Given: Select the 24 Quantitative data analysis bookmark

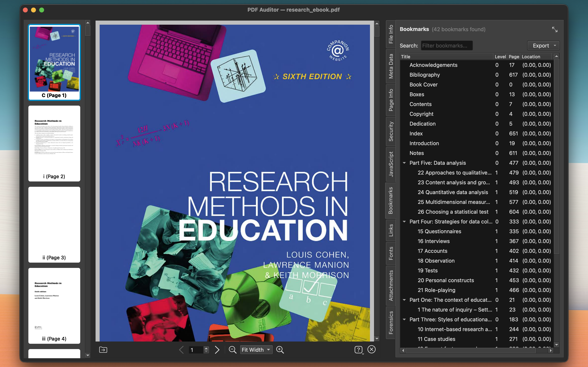Looking at the screenshot, I should tap(453, 192).
